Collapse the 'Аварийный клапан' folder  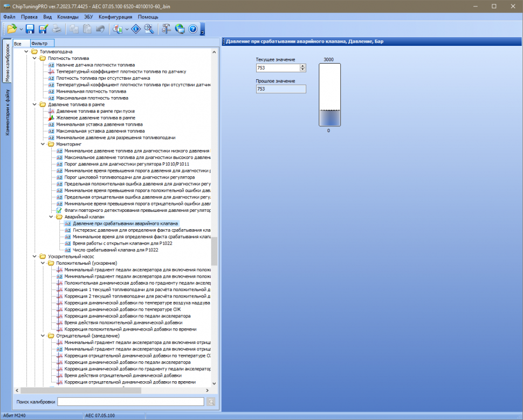pos(52,217)
